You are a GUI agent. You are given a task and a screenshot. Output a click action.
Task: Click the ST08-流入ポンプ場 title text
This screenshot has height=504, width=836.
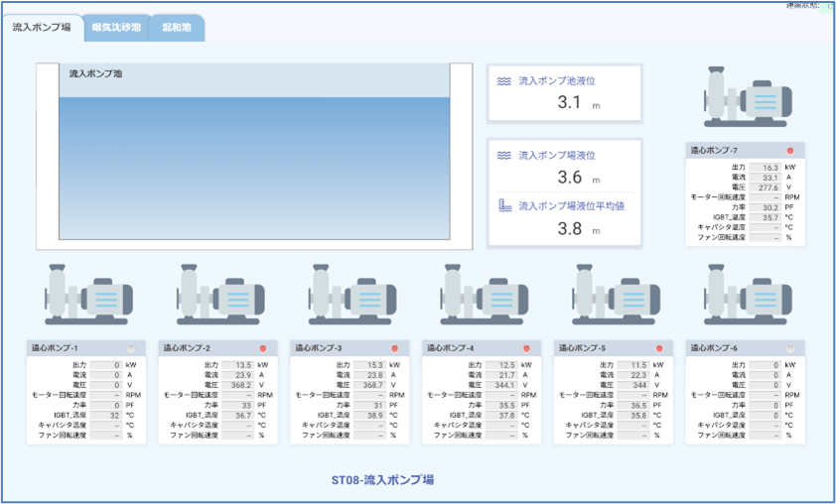point(383,479)
